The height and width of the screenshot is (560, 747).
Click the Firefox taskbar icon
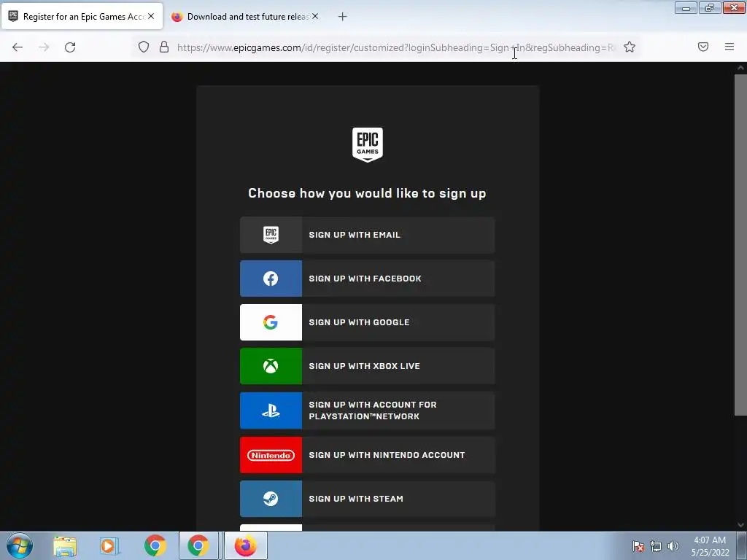(x=245, y=545)
